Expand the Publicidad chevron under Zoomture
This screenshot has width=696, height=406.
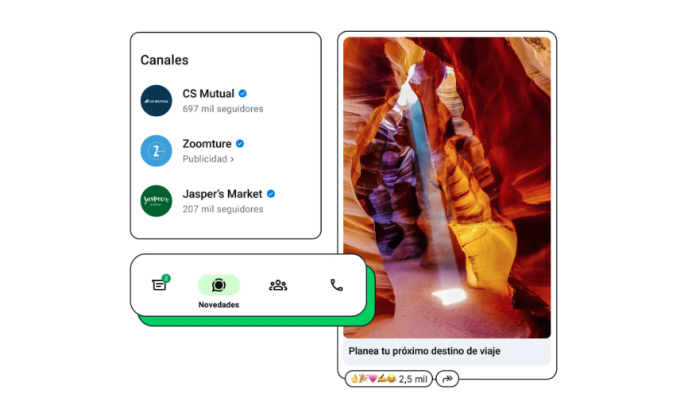(x=232, y=159)
